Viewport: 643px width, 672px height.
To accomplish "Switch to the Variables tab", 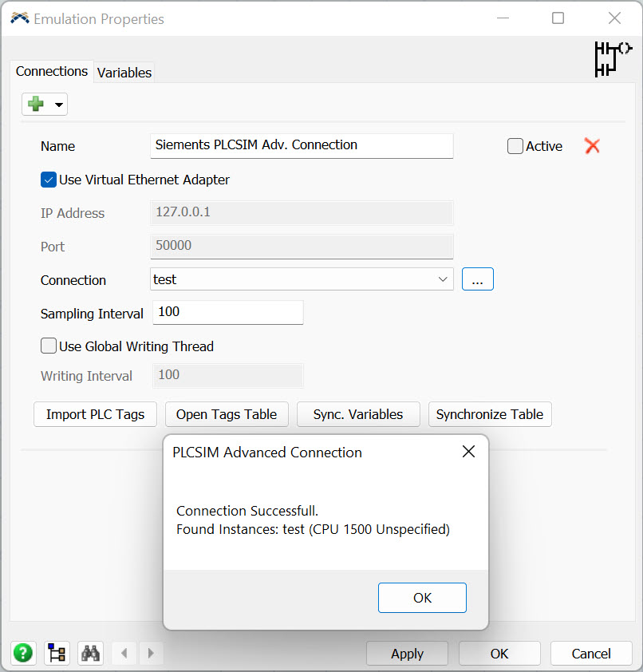I will click(x=124, y=73).
